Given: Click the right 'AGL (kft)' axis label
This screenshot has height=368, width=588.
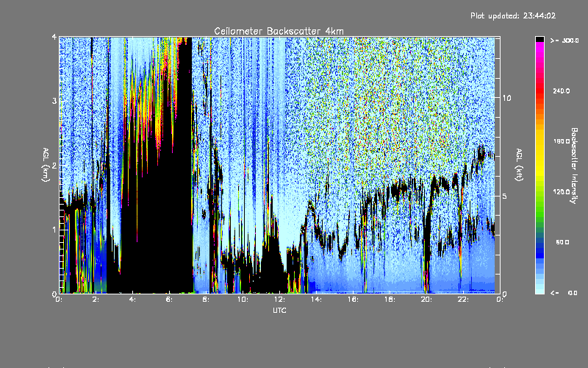Looking at the screenshot, I should [x=519, y=165].
